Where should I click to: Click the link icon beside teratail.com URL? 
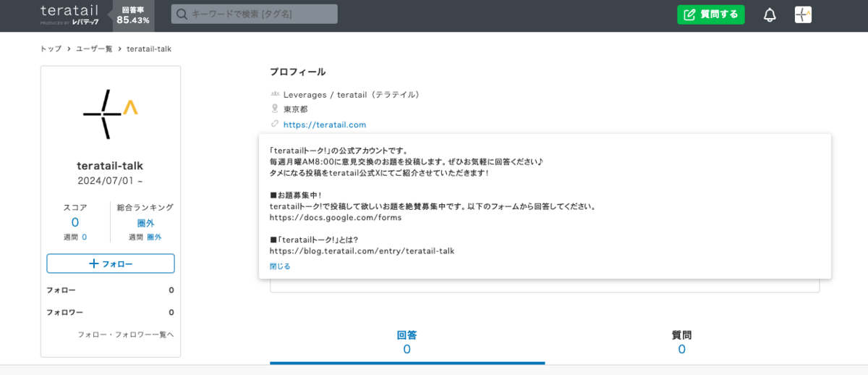[x=275, y=124]
